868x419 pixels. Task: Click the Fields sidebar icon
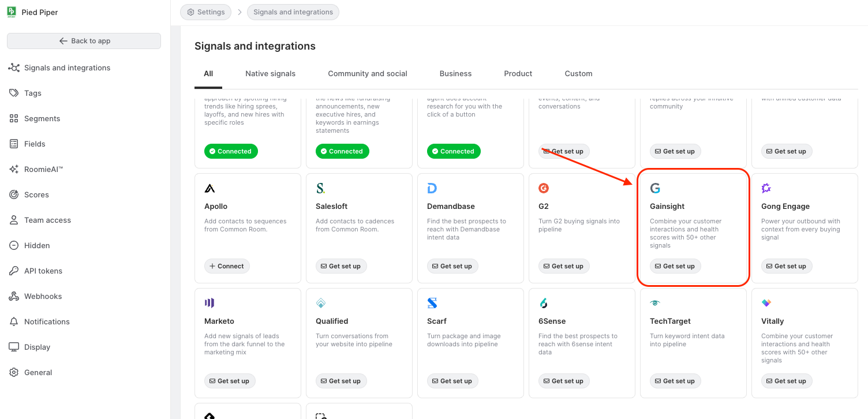(x=14, y=144)
